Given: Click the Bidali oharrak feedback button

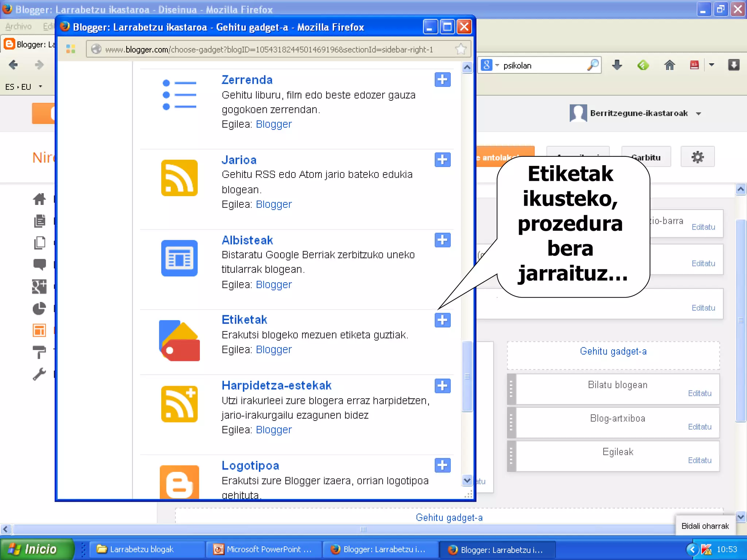Looking at the screenshot, I should click(705, 526).
